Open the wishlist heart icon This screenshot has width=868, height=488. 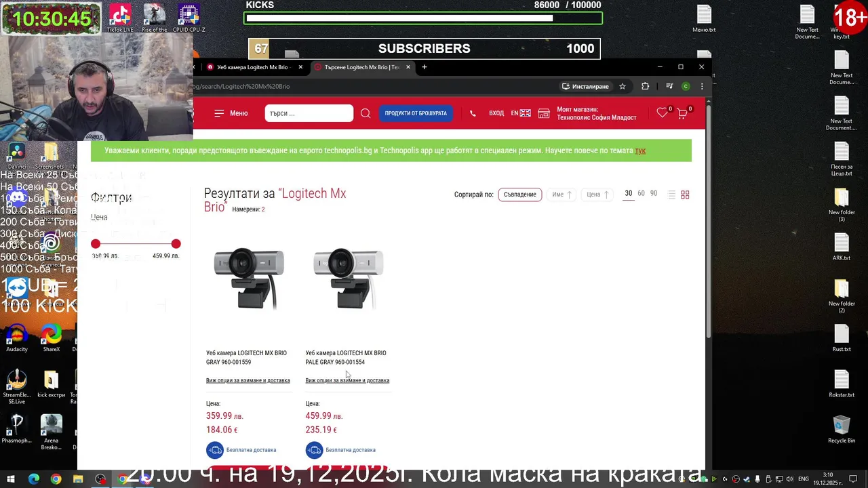(x=663, y=113)
